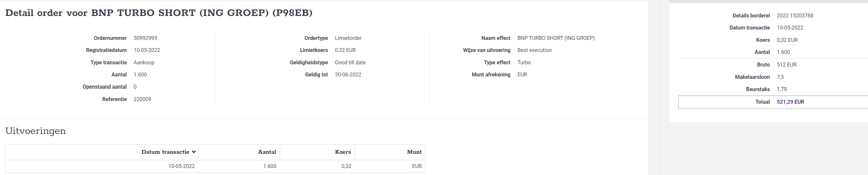Screen dimensions: 868x175
Task: Click the Aankoop transaction type value
Action: [x=144, y=62]
